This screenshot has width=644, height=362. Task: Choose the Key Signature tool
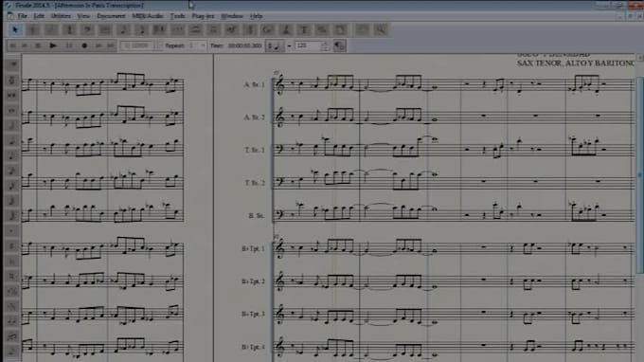tap(51, 30)
